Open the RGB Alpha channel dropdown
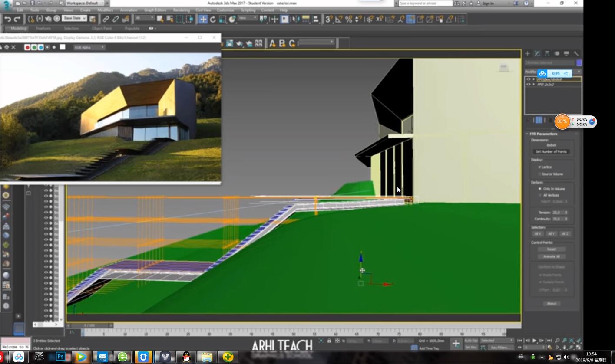This screenshot has width=615, height=364. point(89,47)
